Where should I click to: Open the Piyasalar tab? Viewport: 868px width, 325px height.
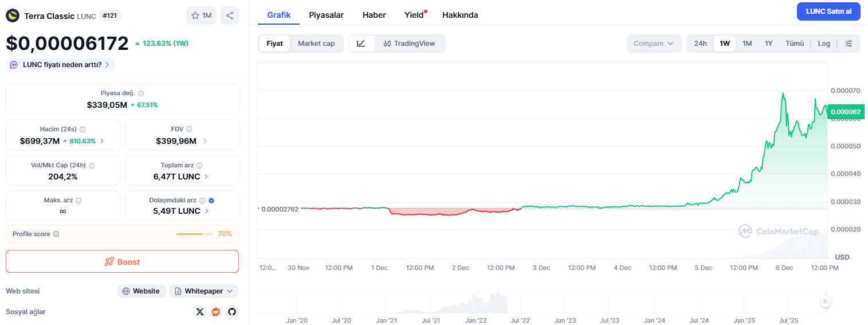326,15
